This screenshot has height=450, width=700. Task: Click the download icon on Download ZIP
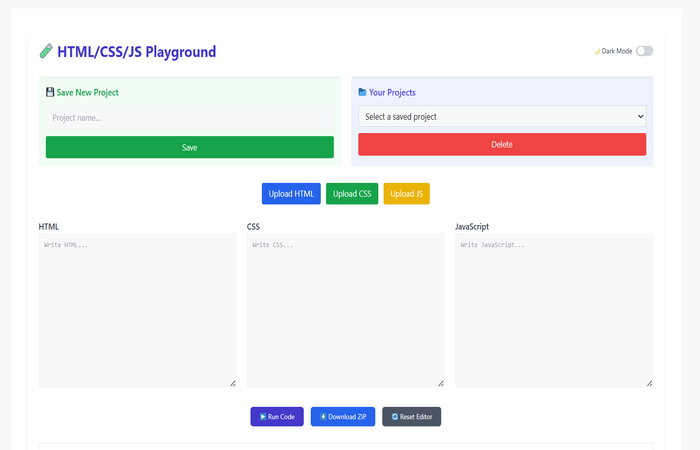tap(323, 416)
